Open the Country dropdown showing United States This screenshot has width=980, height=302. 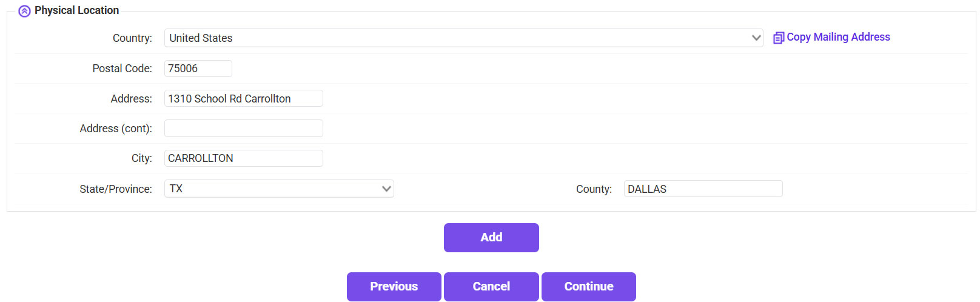click(463, 38)
